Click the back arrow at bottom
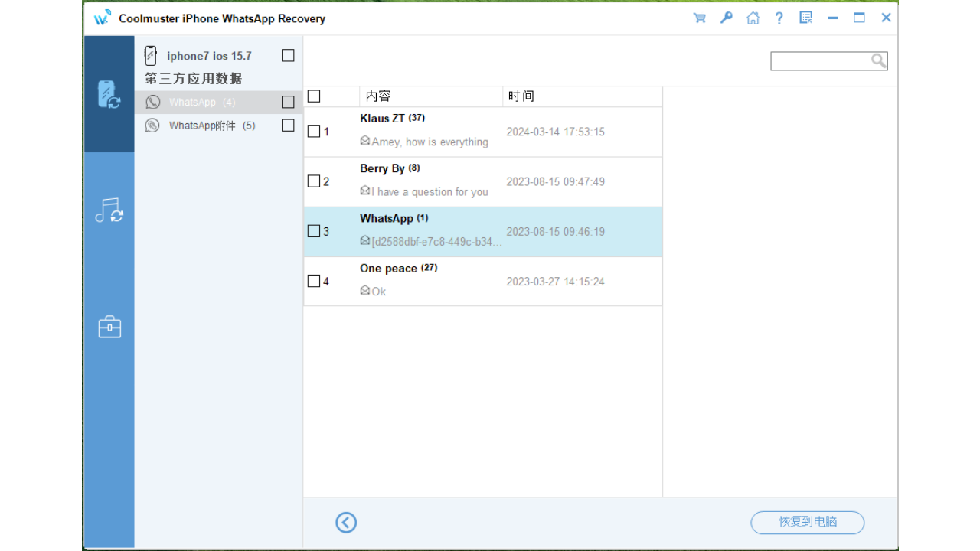 click(345, 522)
